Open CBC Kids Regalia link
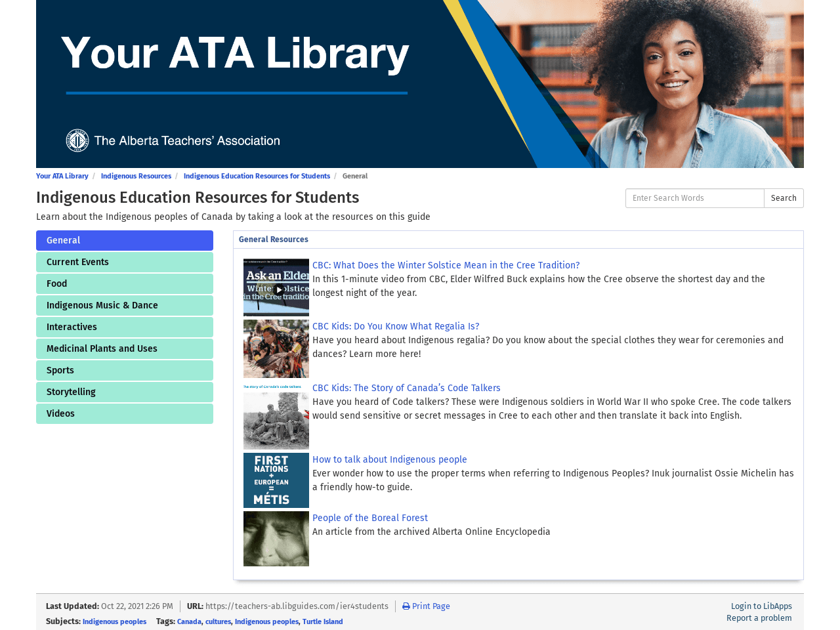 point(396,326)
